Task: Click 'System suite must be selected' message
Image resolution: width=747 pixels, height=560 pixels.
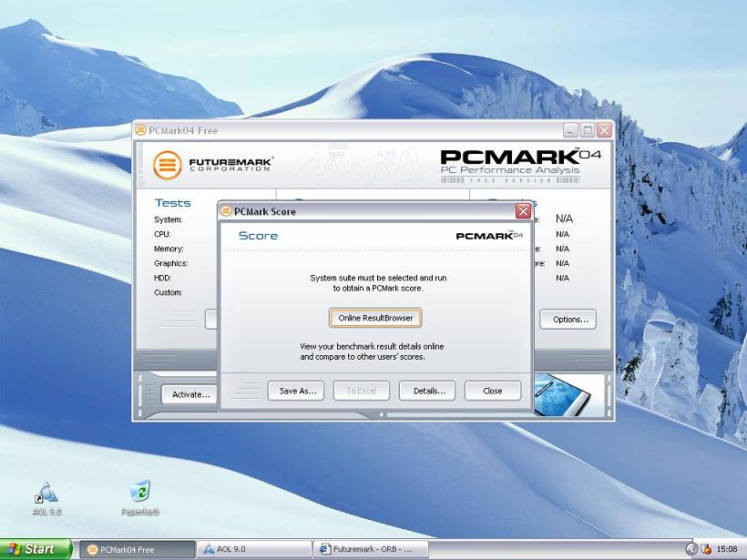Action: (378, 283)
